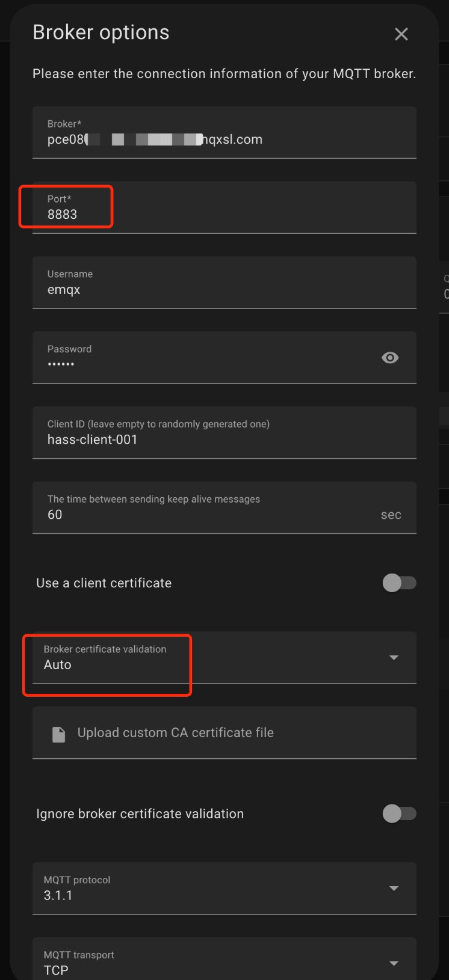Viewport: 449px width, 980px height.
Task: Enable Ignore broker certificate validation
Action: 400,813
